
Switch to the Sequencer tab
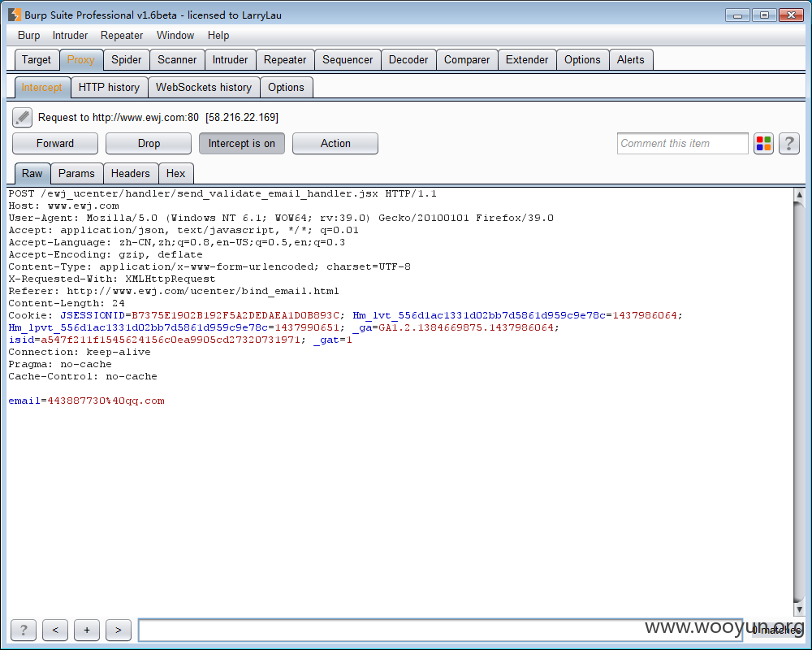[x=348, y=59]
